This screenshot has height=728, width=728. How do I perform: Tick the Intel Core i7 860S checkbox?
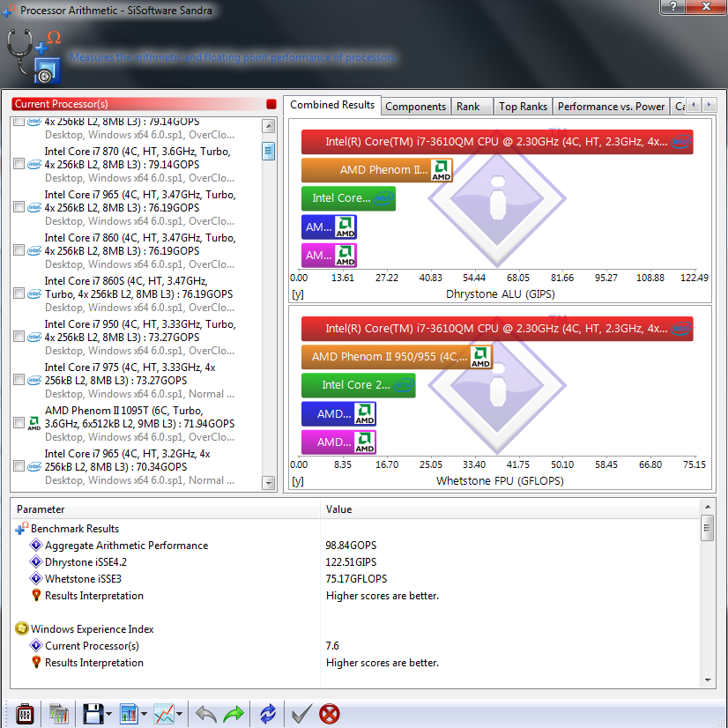[19, 293]
